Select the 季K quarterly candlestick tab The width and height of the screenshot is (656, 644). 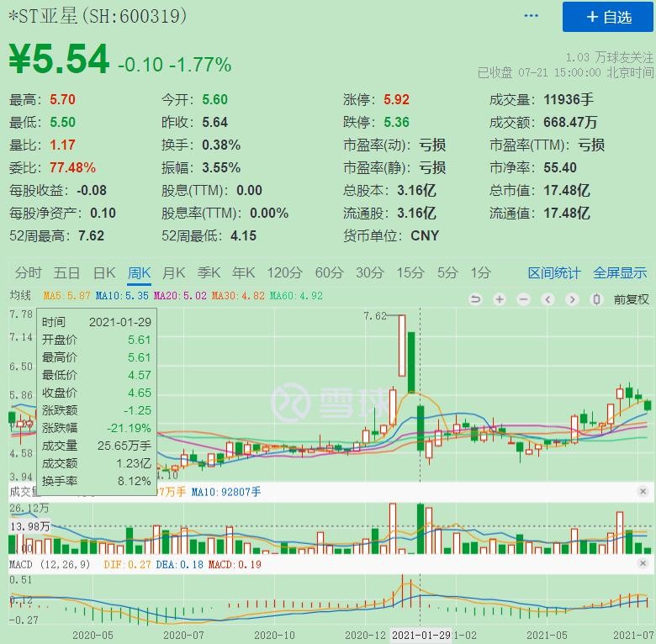click(x=209, y=273)
